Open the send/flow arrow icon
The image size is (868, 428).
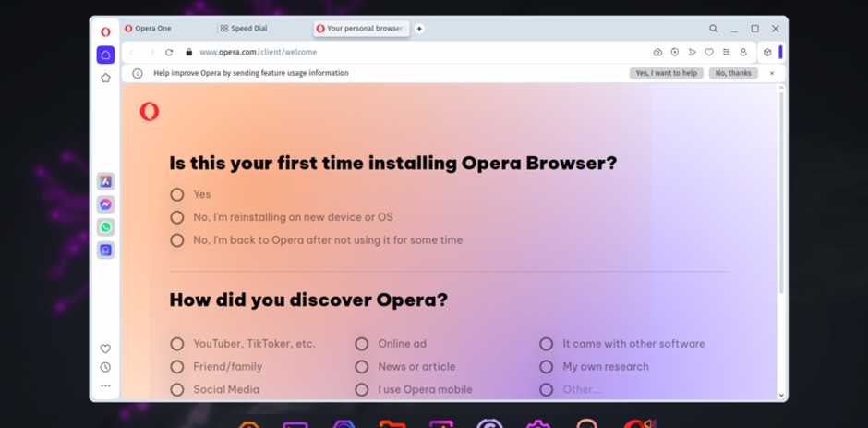(692, 52)
